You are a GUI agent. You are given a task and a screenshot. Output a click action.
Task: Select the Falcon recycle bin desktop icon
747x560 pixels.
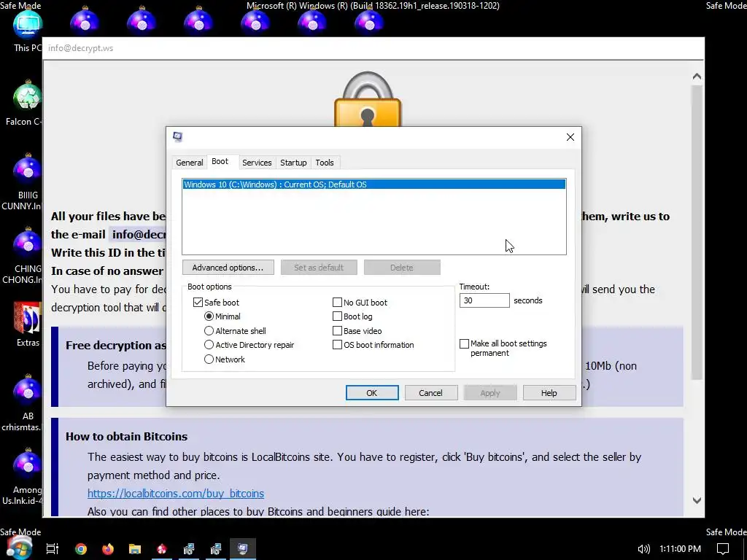[26, 104]
